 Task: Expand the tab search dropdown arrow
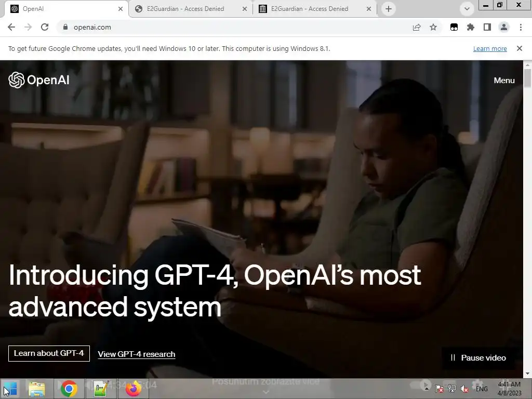point(467,9)
